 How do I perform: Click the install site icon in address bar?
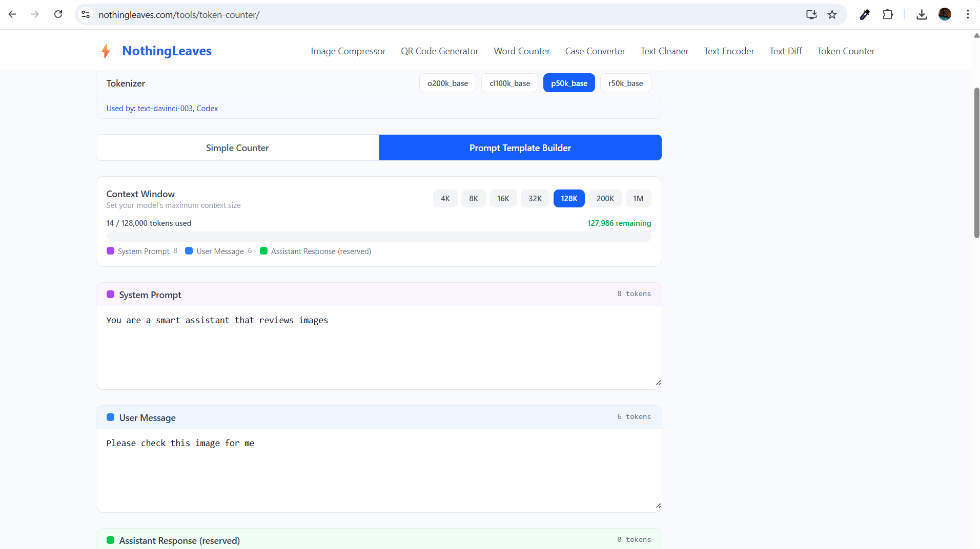pos(811,14)
